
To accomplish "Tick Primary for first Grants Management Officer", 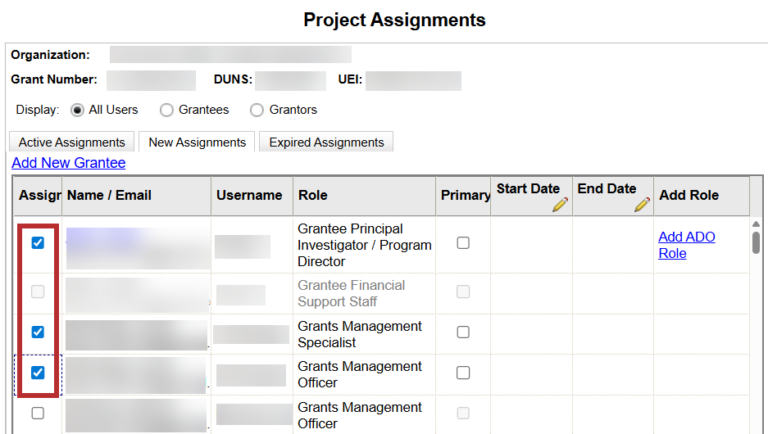I will pyautogui.click(x=463, y=373).
